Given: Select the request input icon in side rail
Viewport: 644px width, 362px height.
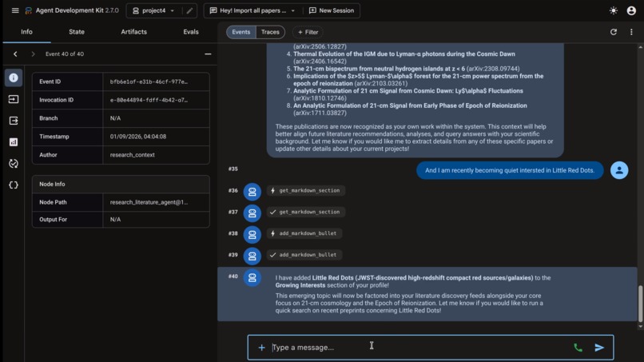Looking at the screenshot, I should coord(14,99).
